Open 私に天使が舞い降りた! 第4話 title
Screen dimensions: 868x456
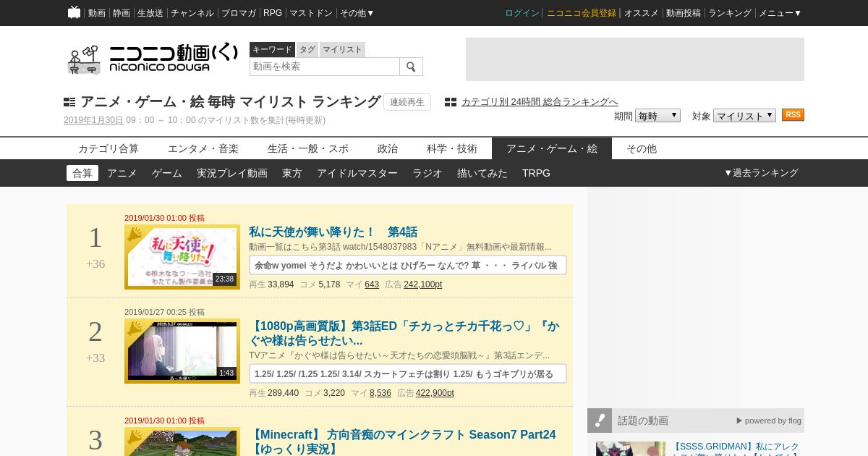click(x=333, y=232)
